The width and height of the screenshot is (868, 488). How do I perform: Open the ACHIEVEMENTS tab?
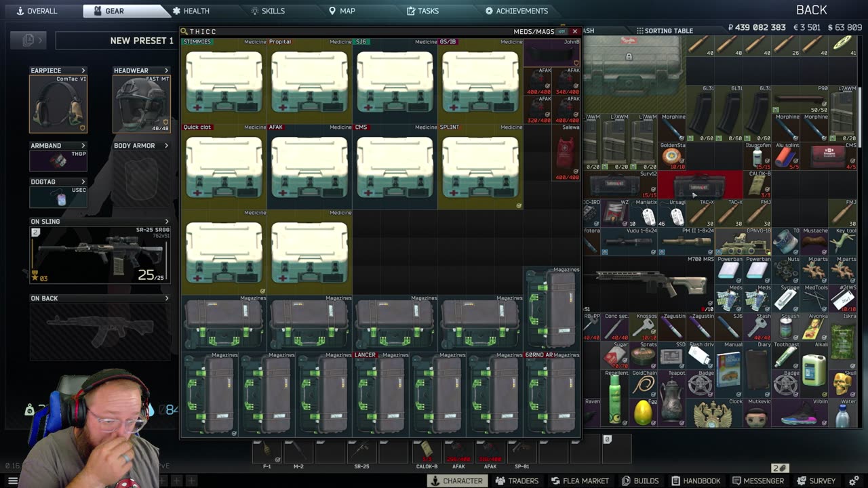[x=517, y=11]
